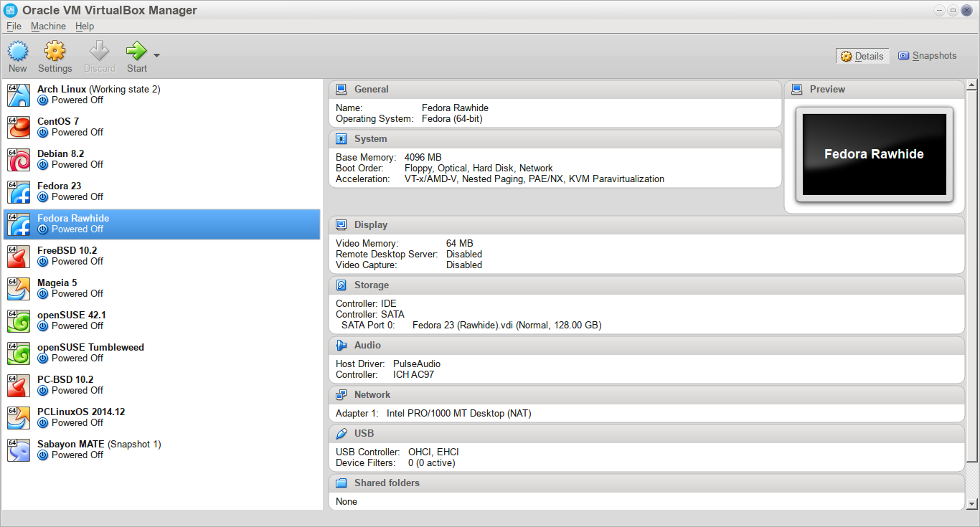Click the PulseAudio host driver value

pos(417,364)
